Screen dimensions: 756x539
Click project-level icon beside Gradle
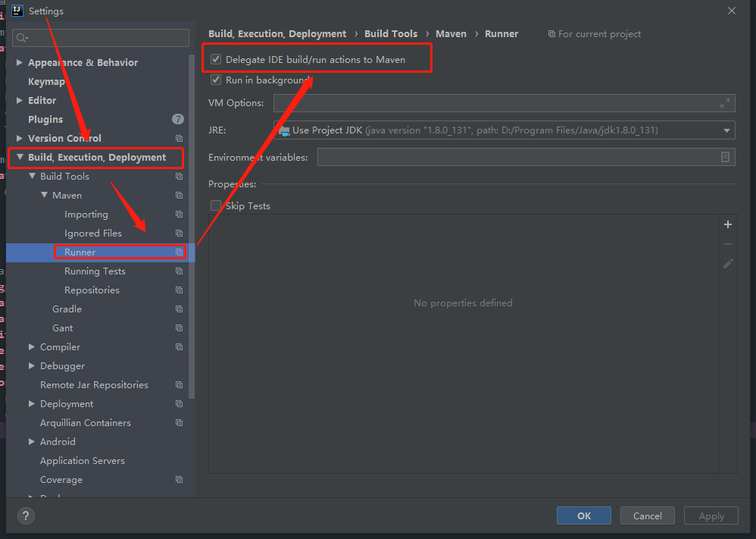click(179, 309)
